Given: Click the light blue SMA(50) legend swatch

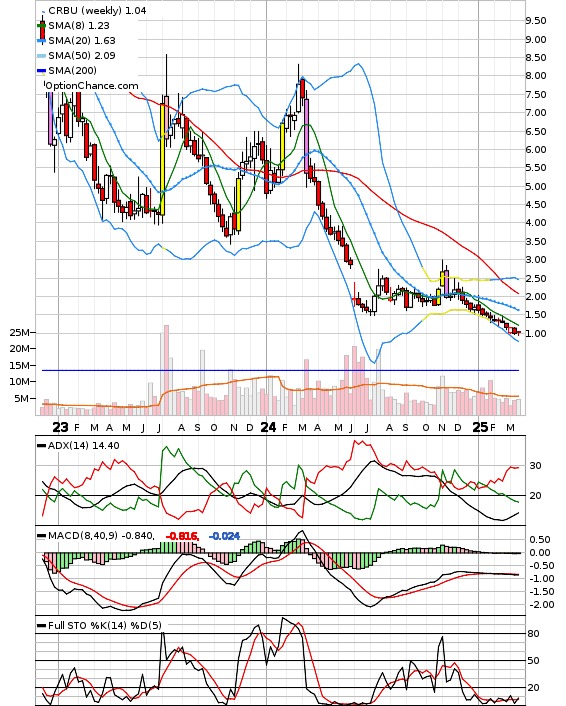Looking at the screenshot, I should (x=41, y=56).
